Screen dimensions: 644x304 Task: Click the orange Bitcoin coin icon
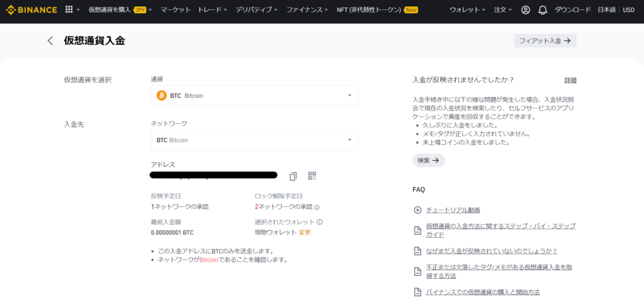point(162,95)
